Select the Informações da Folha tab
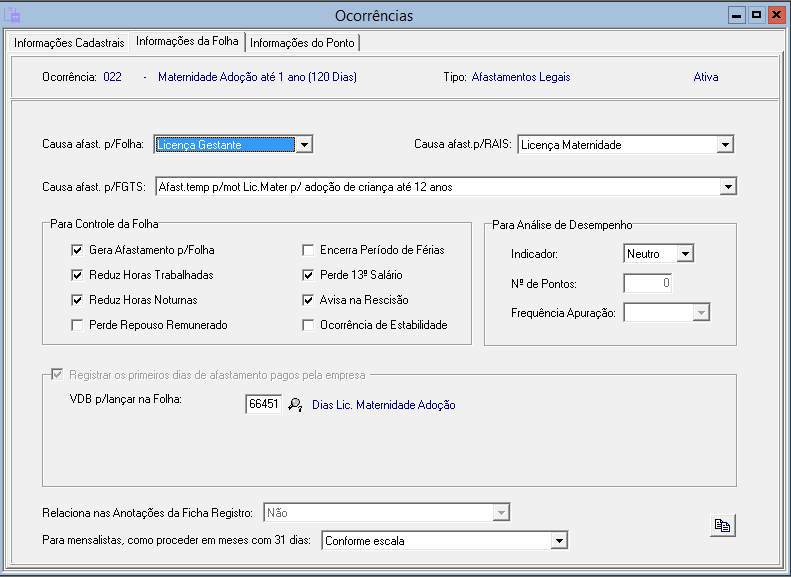Image resolution: width=791 pixels, height=577 pixels. 187,41
